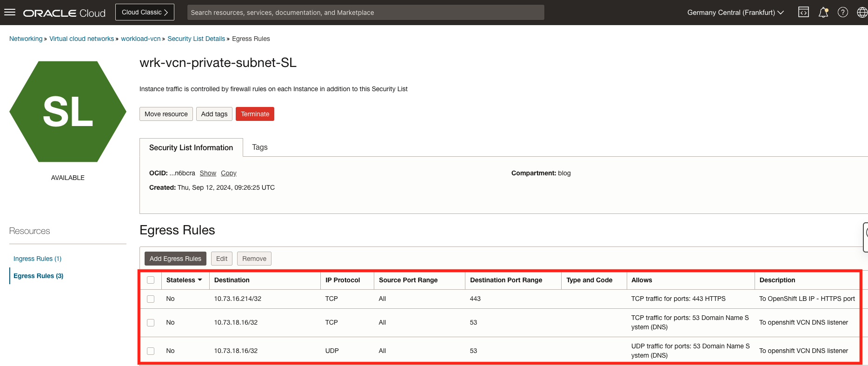The height and width of the screenshot is (366, 868).
Task: Click the Destination Port Range column header
Action: [506, 280]
